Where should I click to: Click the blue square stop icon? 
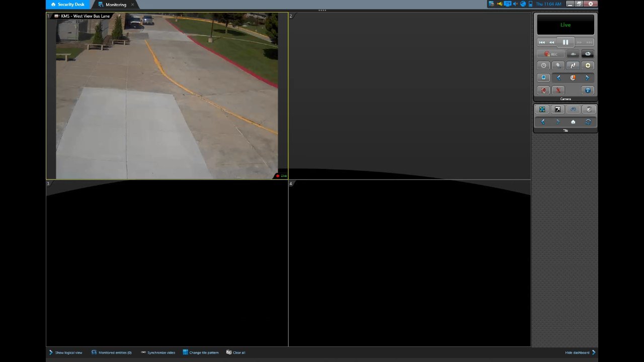point(543,77)
